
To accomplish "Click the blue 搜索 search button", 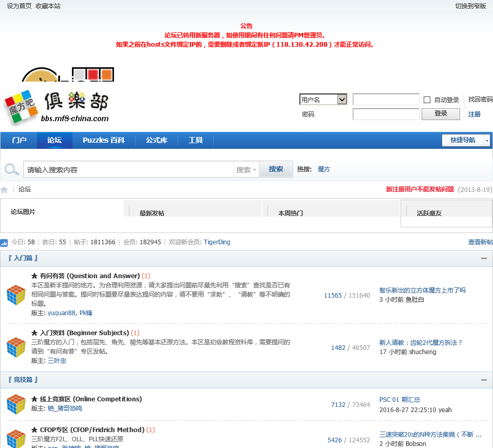I will coord(276,169).
